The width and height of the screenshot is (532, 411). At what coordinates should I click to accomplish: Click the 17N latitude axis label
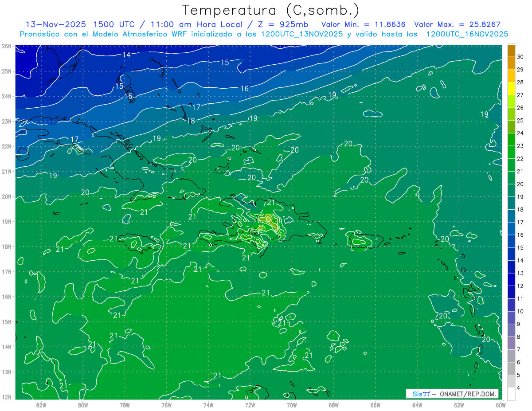[x=7, y=271]
